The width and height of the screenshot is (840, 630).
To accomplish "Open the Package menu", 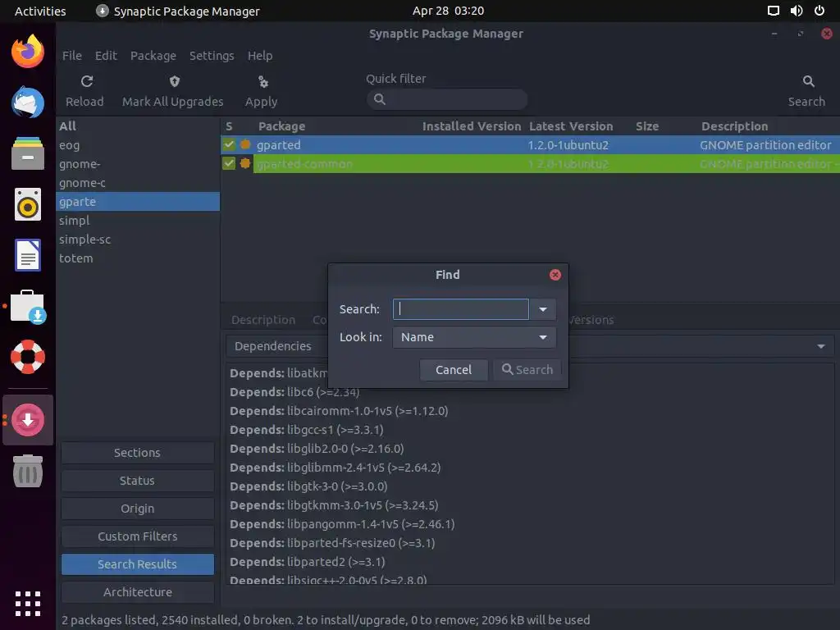I will [x=153, y=56].
